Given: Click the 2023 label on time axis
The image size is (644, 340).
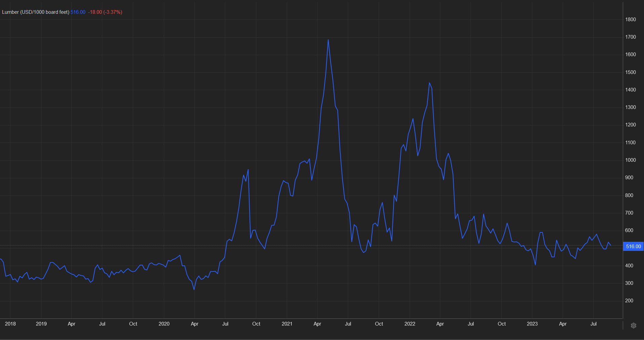Looking at the screenshot, I should [532, 324].
